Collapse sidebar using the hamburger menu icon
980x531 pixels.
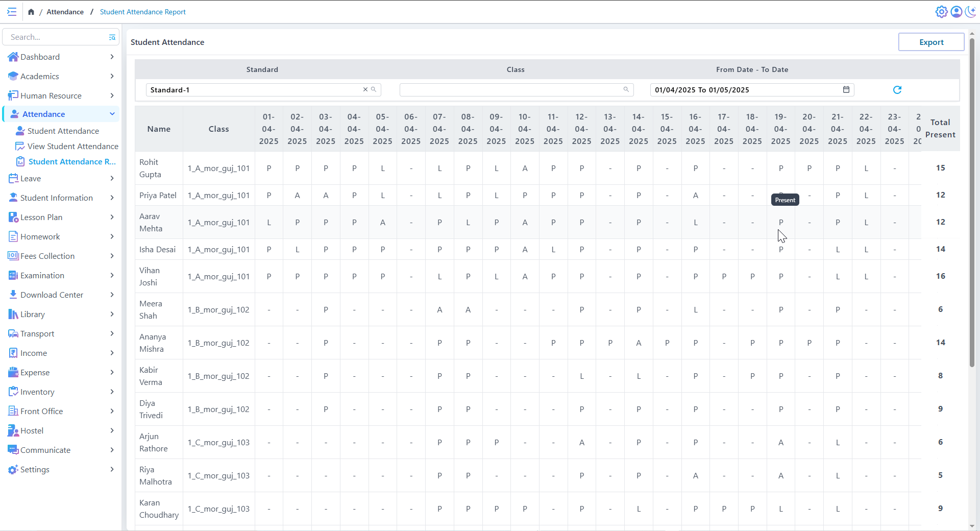[12, 12]
